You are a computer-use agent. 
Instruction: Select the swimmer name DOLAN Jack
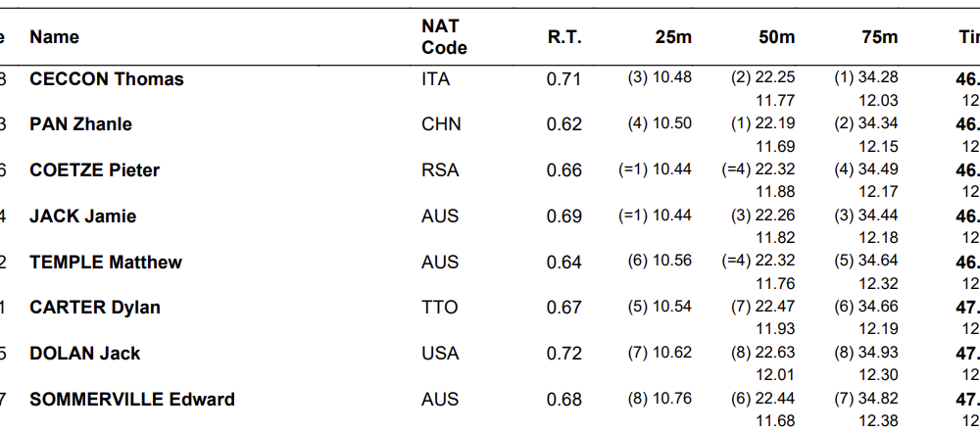85,354
